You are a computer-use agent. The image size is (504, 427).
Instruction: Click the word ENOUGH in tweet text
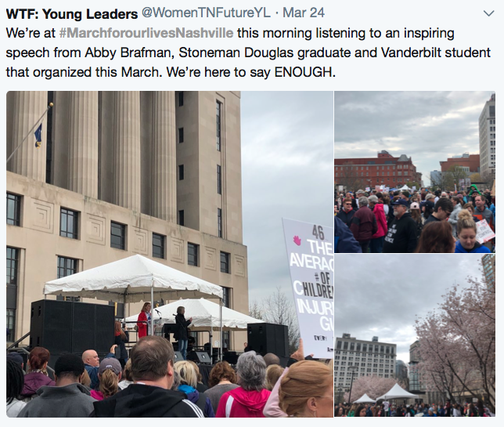tap(303, 72)
